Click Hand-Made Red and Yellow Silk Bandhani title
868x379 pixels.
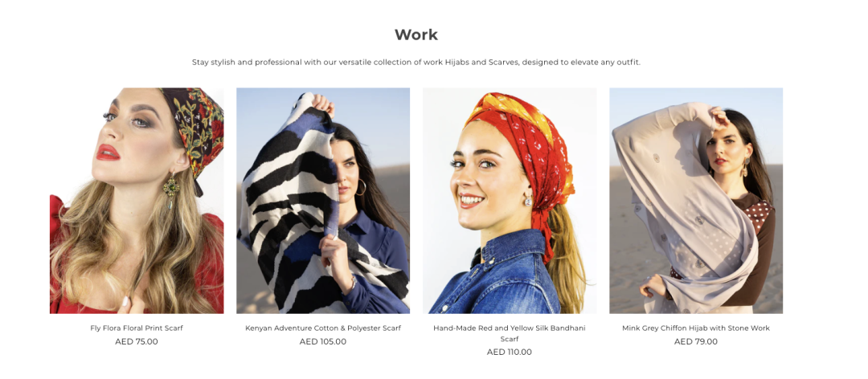[x=510, y=328]
